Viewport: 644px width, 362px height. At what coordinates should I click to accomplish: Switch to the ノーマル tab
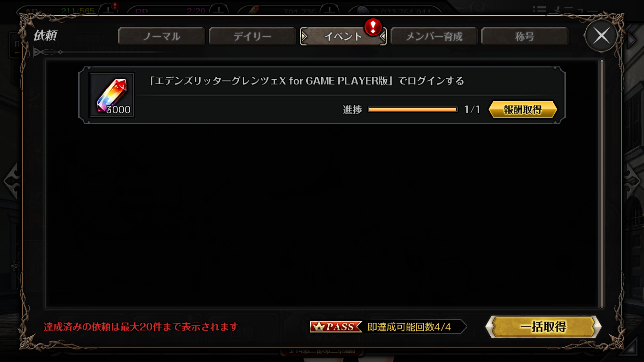[162, 37]
